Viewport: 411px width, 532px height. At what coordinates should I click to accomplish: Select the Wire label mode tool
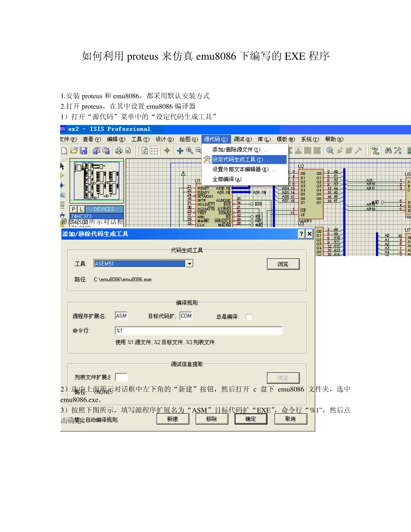click(x=62, y=195)
